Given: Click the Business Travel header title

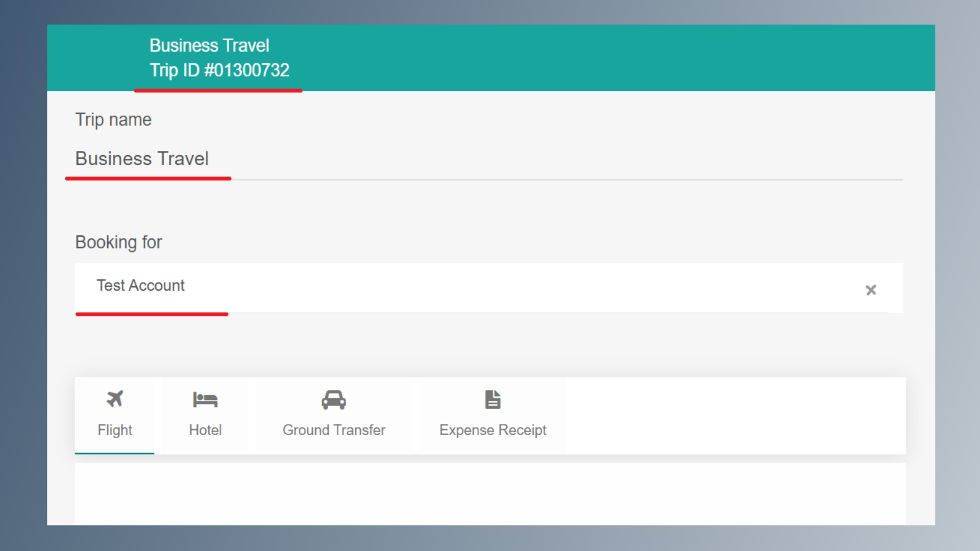Looking at the screenshot, I should click(x=209, y=46).
